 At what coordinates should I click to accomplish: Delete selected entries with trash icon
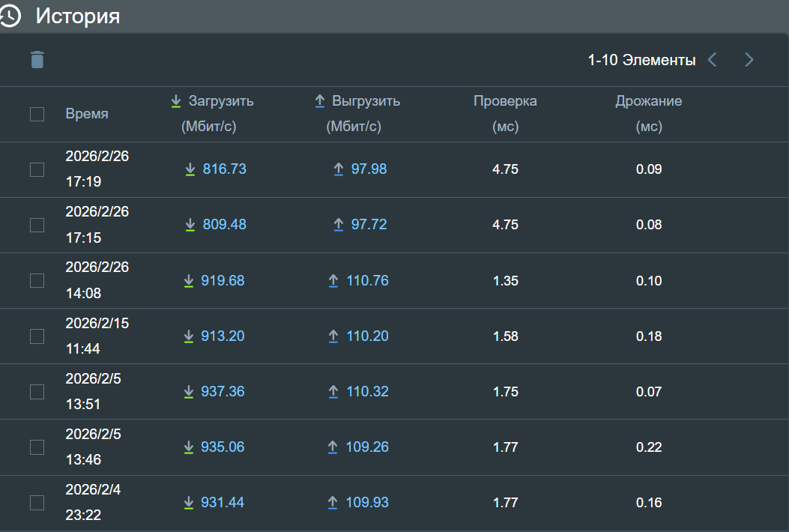pyautogui.click(x=37, y=59)
